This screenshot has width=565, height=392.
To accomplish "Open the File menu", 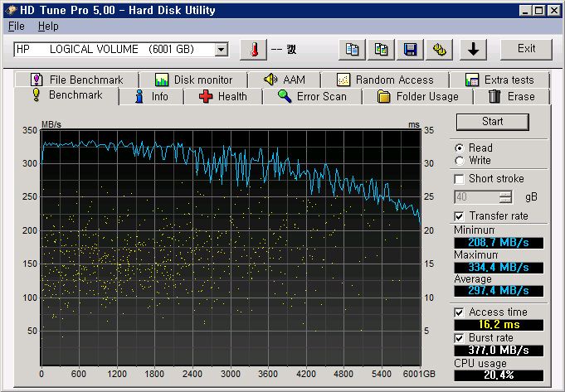I will pyautogui.click(x=17, y=27).
